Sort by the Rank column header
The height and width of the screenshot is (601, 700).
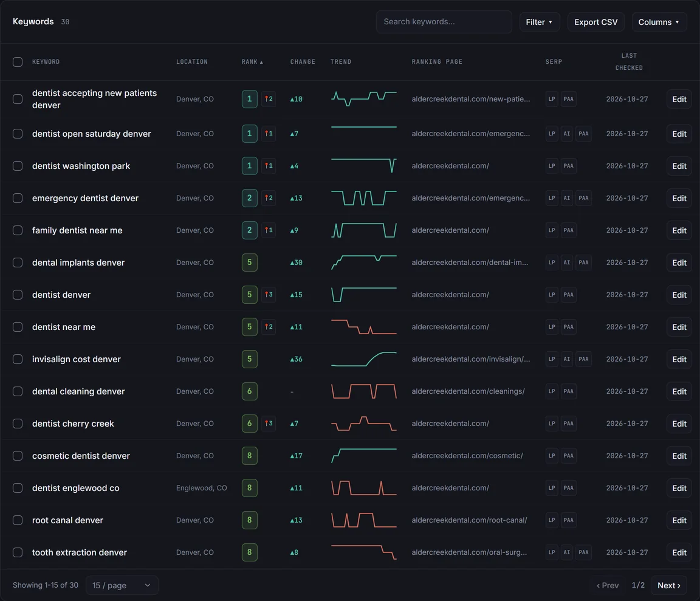coord(252,61)
